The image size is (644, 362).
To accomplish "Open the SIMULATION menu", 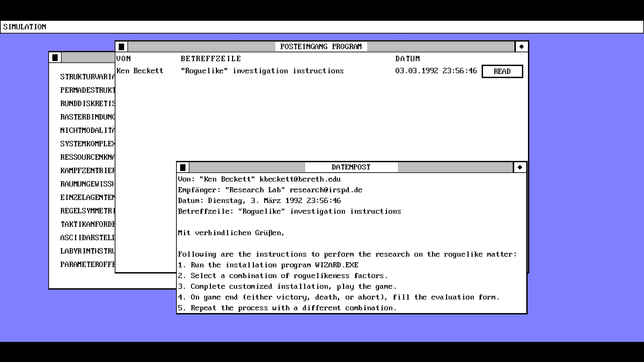I will point(24,27).
